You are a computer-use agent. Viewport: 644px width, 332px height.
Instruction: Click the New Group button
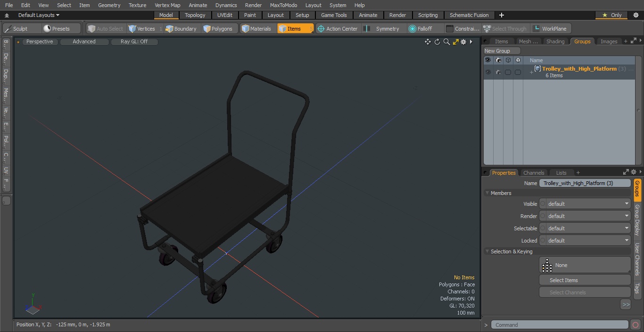[502, 51]
